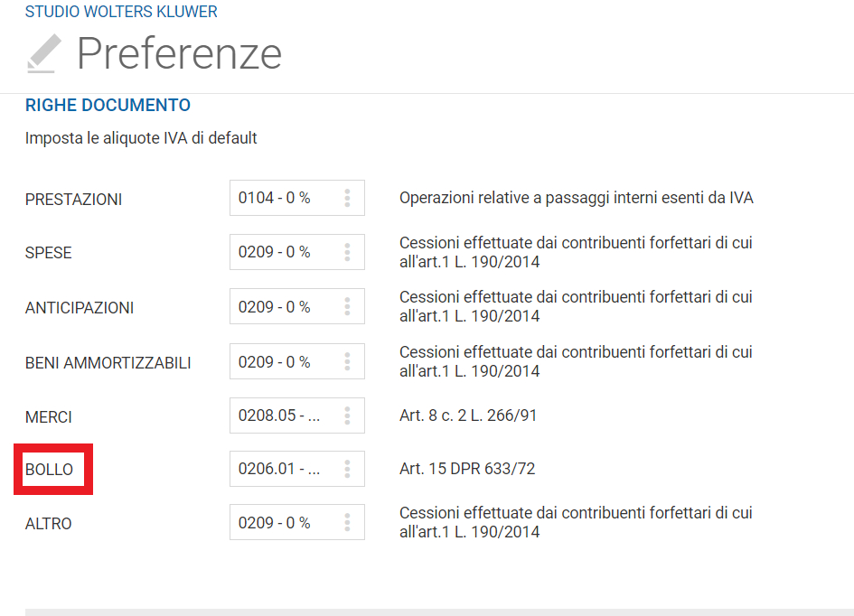
Task: Open three-dot menu for ALTRO aliquota
Action: click(348, 522)
